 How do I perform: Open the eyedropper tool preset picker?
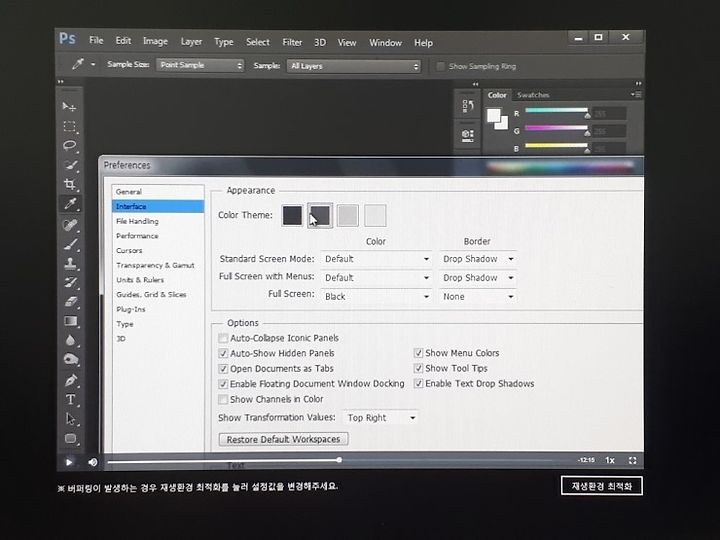coord(93,65)
